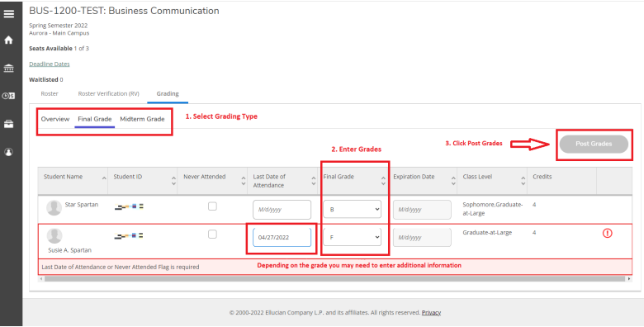The width and height of the screenshot is (644, 327).
Task: Click the Susie A. Spartan name
Action: tap(69, 250)
